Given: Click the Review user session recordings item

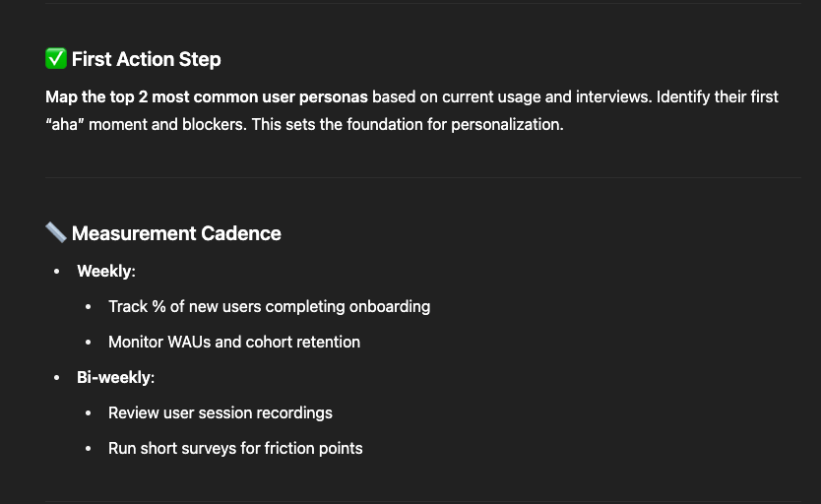Looking at the screenshot, I should [x=221, y=412].
